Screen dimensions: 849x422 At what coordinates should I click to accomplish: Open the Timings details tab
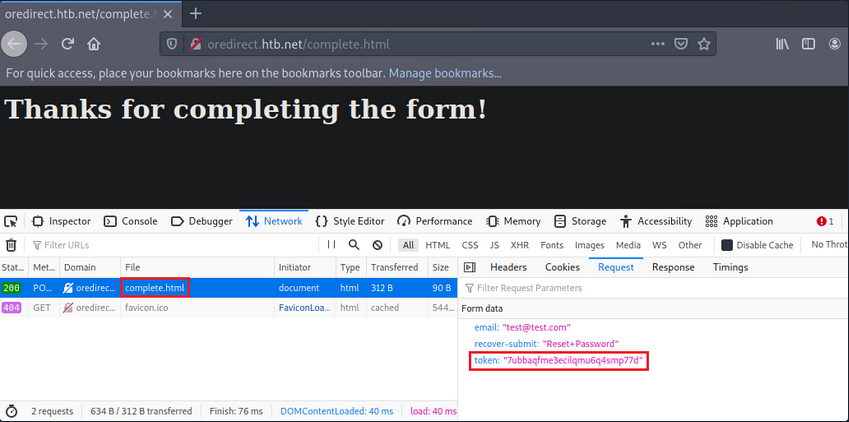[x=730, y=268]
